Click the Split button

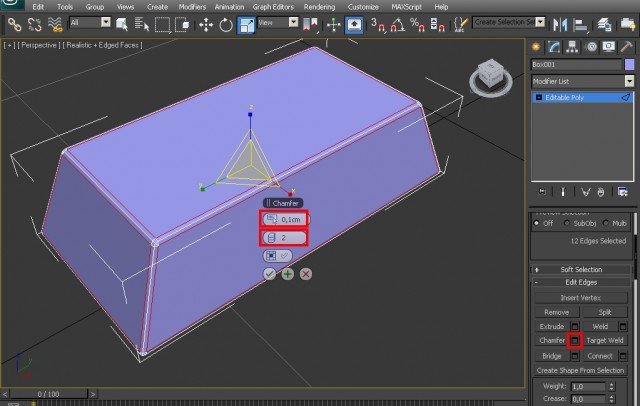[x=605, y=312]
